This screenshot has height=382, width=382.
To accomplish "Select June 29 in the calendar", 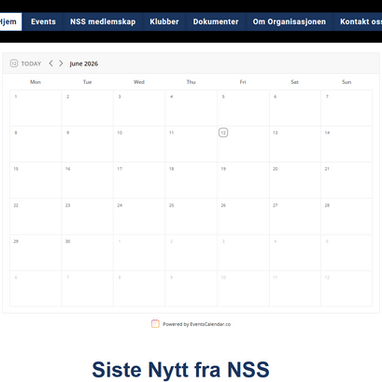I will (35, 253).
